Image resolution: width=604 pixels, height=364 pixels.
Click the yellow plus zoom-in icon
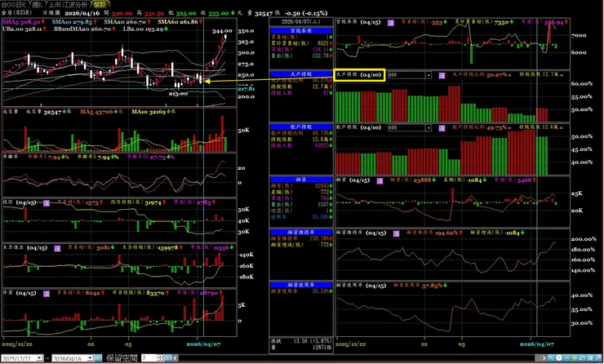[575, 358]
